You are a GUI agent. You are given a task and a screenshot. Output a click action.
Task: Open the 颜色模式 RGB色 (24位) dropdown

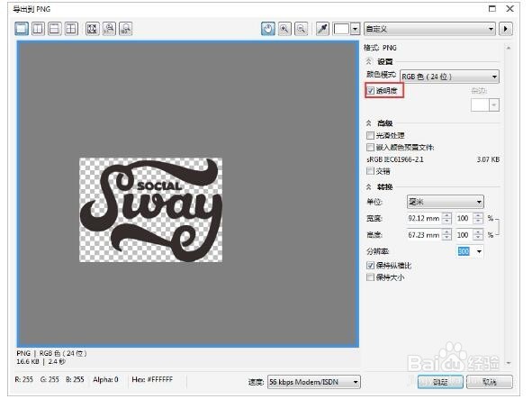449,77
